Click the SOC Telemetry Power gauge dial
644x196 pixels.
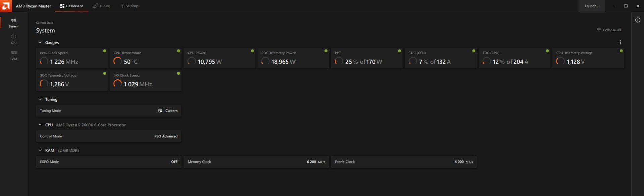(265, 61)
